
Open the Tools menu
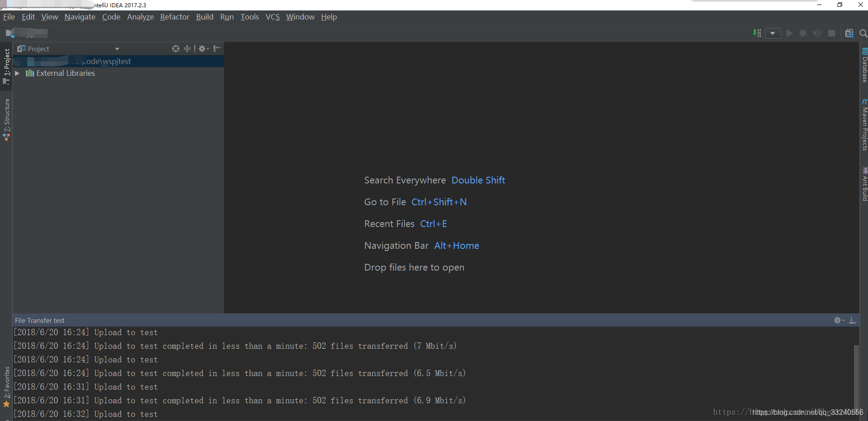pyautogui.click(x=250, y=17)
